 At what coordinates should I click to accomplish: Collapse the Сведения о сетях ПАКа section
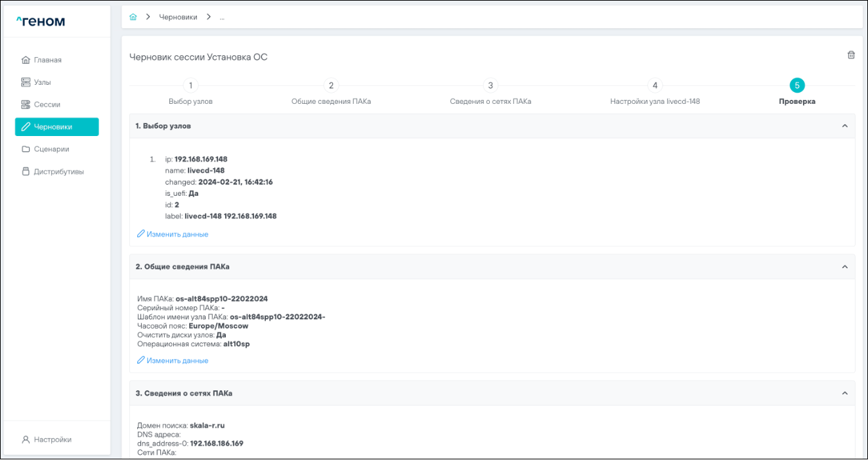point(844,393)
